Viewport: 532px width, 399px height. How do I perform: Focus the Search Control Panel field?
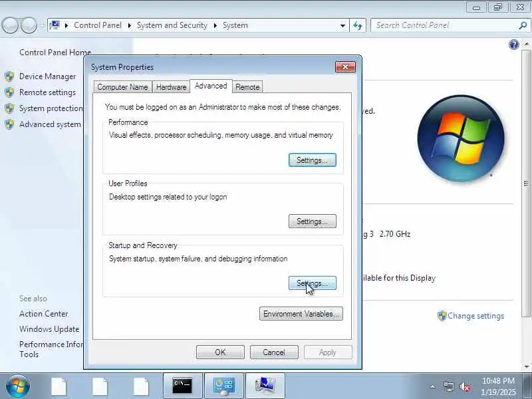pyautogui.click(x=450, y=25)
